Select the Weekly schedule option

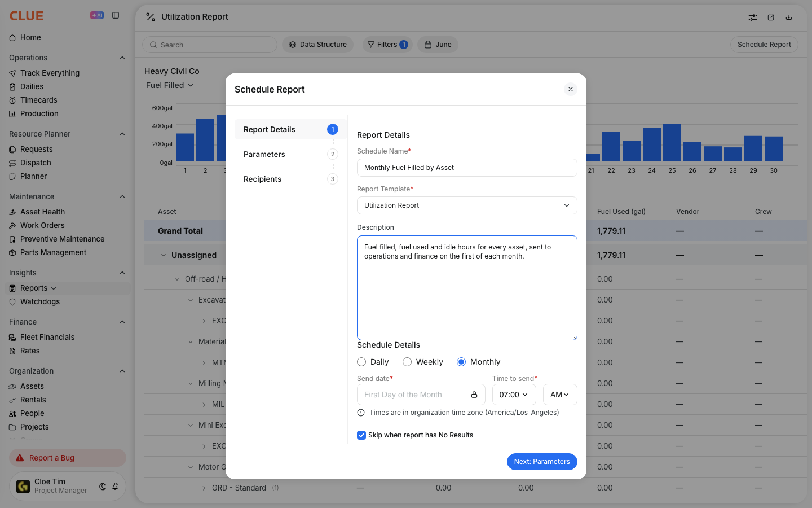point(407,362)
